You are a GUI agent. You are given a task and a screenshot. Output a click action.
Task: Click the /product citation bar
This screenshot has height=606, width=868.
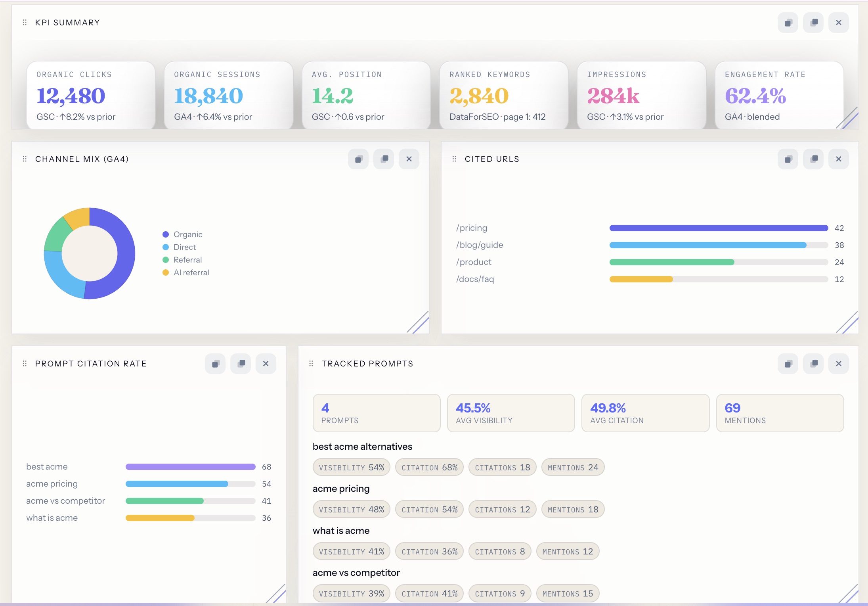(x=719, y=262)
